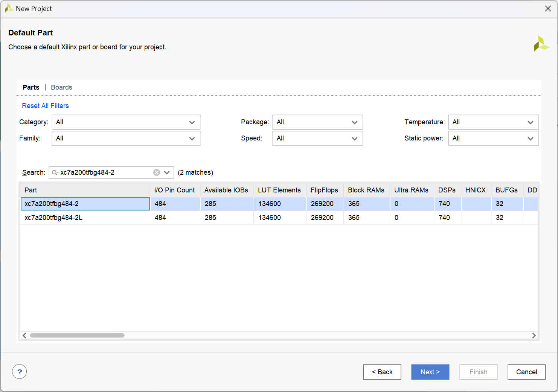Viewport: 558px width, 392px height.
Task: Sort by I/O Pin Count header
Action: pyautogui.click(x=175, y=190)
